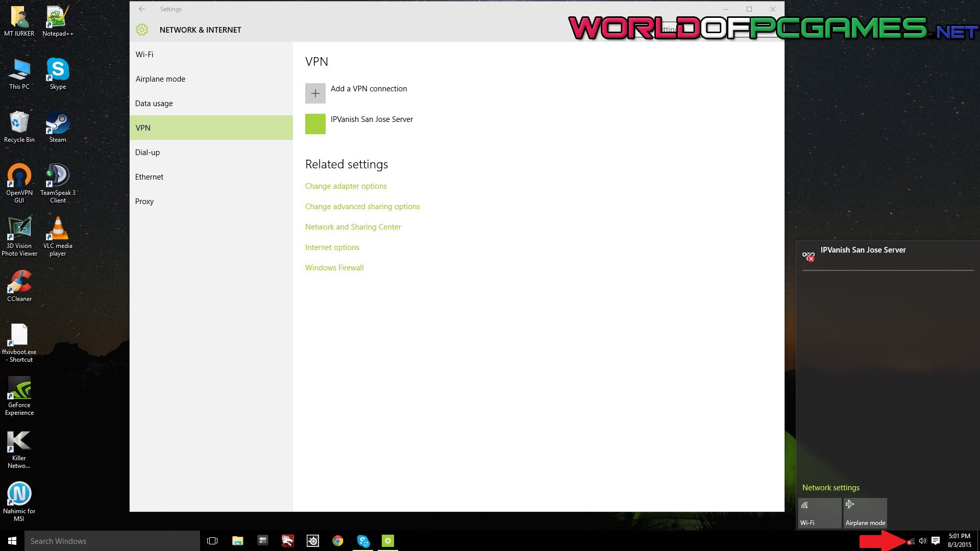Open the Notepad++ desktop shortcut
The width and height of the screenshot is (980, 551).
(x=58, y=21)
